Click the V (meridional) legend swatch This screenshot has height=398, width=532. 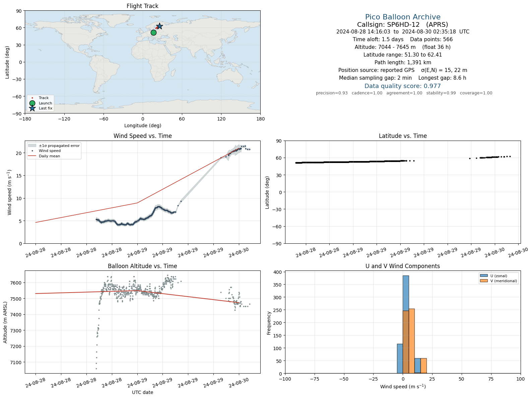tap(484, 281)
